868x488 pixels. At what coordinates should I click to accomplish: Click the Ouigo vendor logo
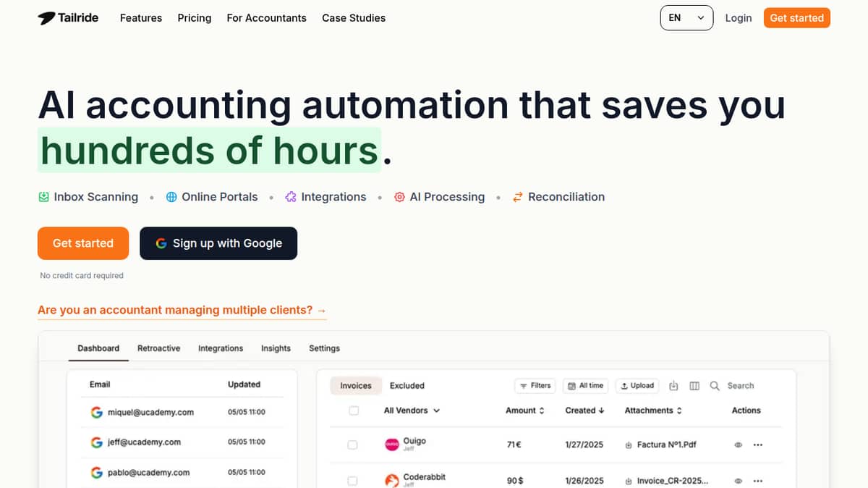click(x=392, y=445)
